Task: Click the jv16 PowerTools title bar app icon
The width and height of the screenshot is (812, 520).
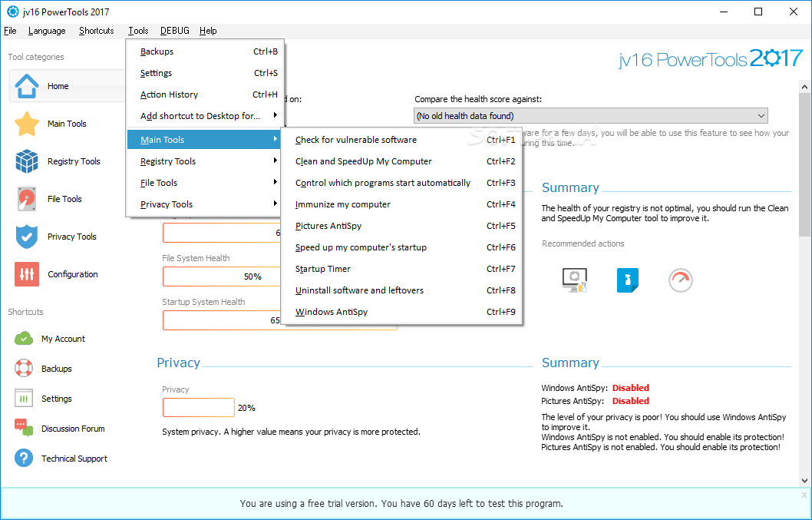Action: 12,12
